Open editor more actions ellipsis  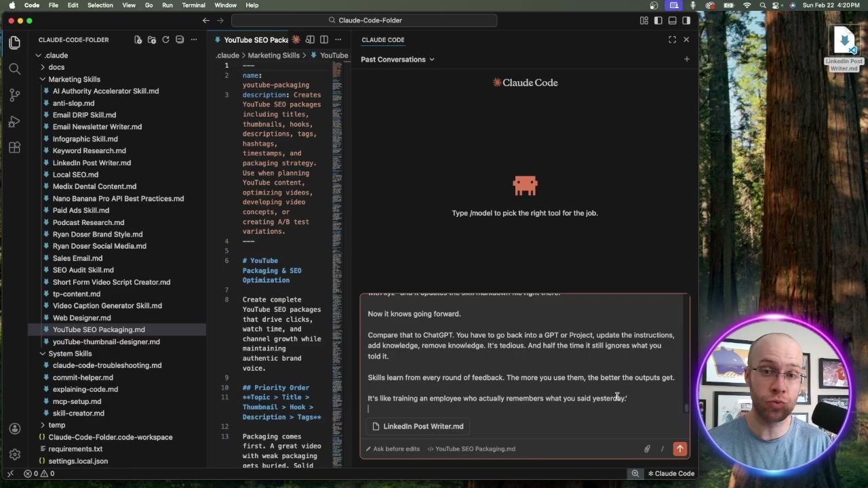click(x=338, y=40)
